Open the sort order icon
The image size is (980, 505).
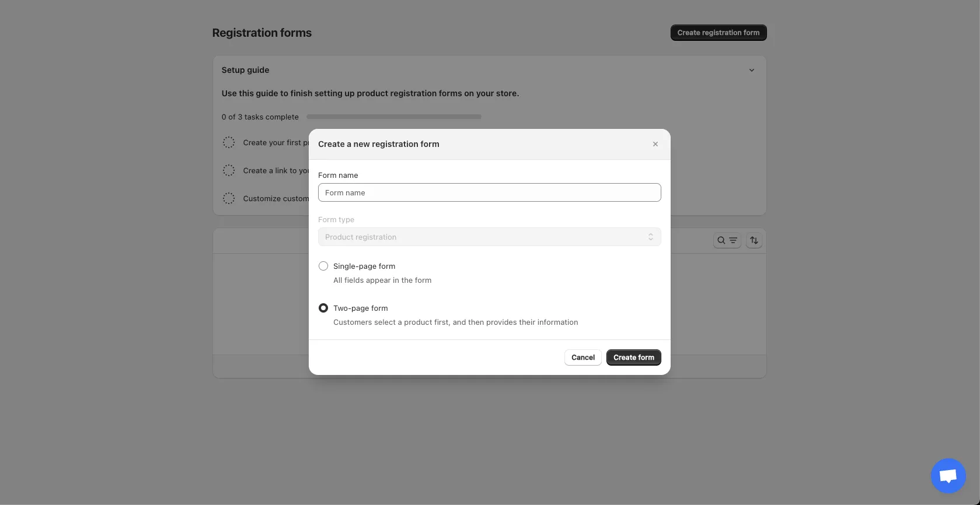coord(754,240)
